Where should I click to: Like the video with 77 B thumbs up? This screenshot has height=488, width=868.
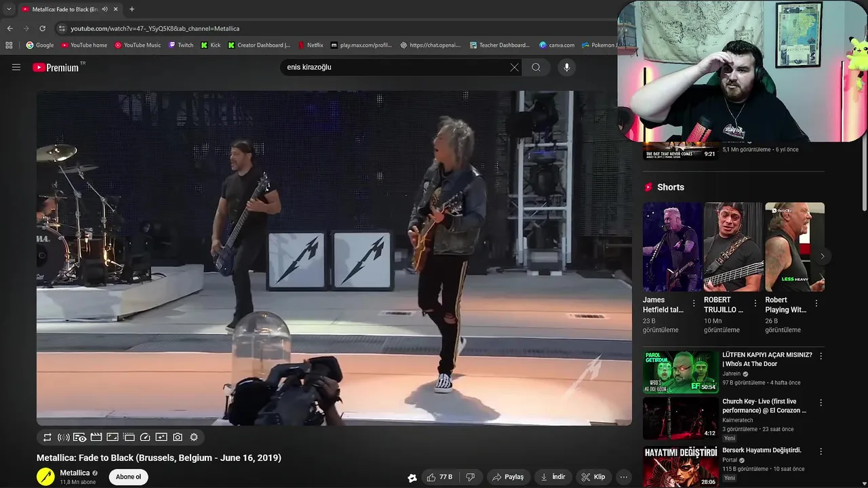click(439, 477)
